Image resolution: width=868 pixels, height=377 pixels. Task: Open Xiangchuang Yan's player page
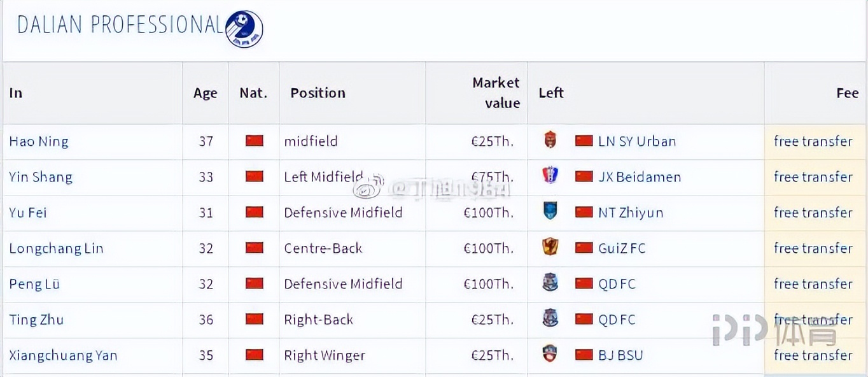(x=63, y=355)
